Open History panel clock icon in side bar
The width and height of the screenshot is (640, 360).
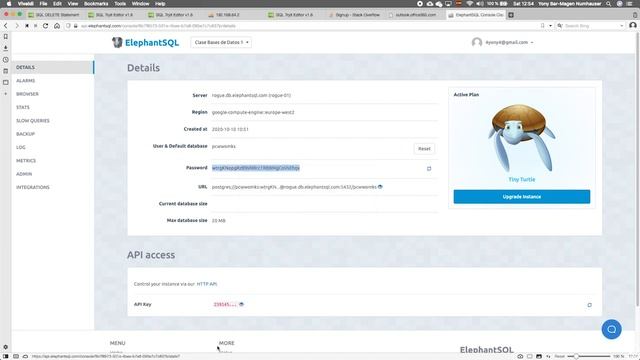click(6, 60)
